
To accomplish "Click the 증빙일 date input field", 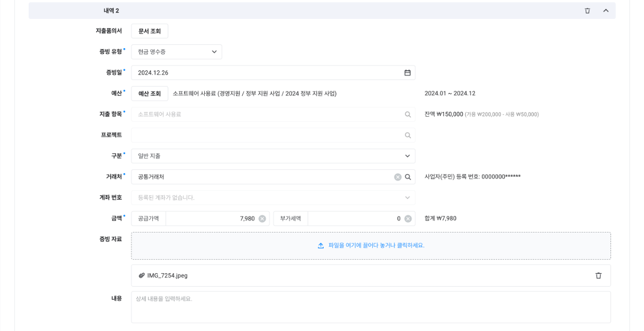I will click(265, 72).
